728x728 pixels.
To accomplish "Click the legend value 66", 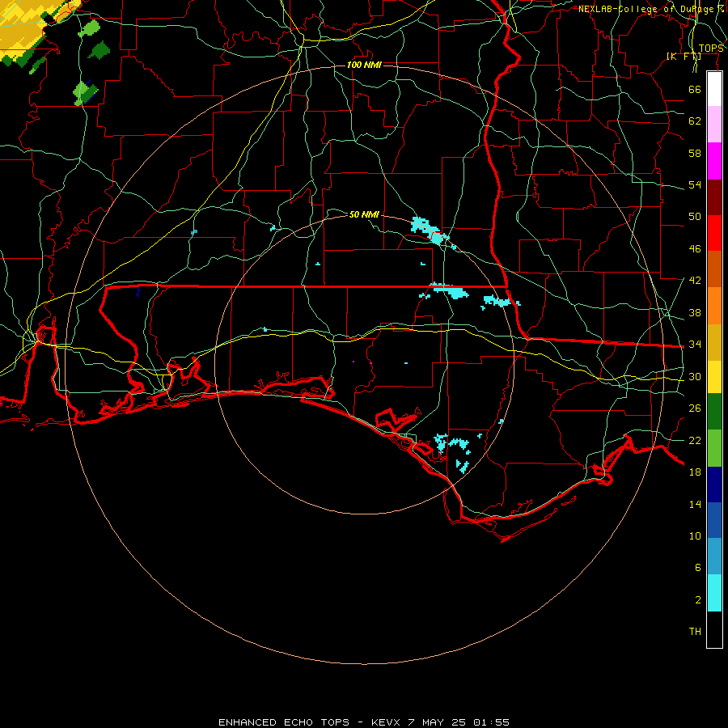I will click(x=695, y=89).
